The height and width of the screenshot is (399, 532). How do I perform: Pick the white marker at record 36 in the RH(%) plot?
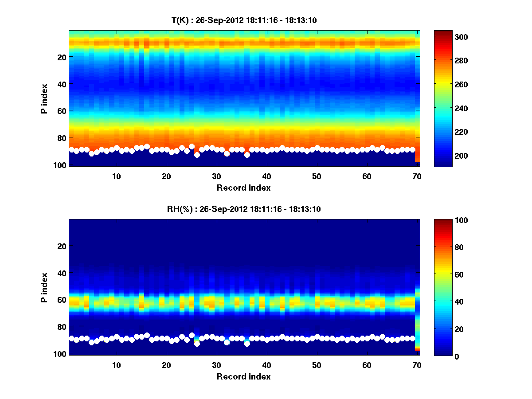[x=247, y=343]
